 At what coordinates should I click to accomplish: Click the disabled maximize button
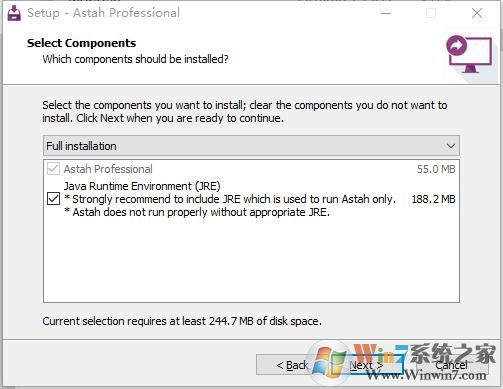[431, 13]
